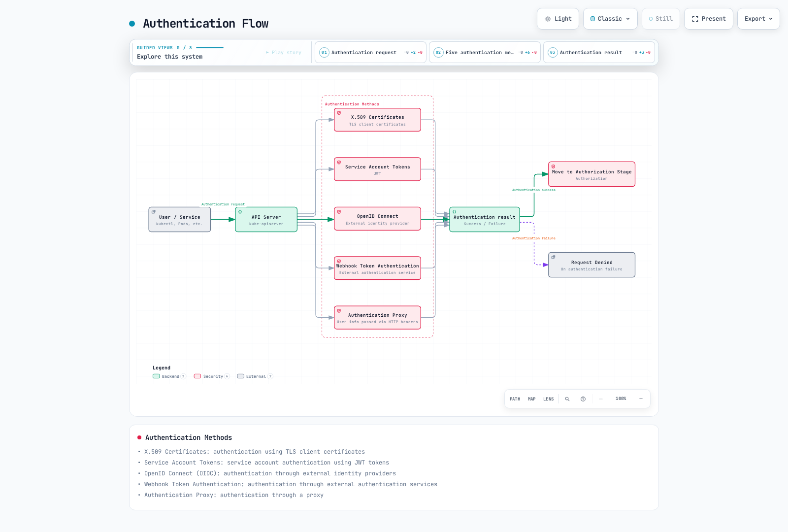Click the guided views progress bar

point(210,48)
